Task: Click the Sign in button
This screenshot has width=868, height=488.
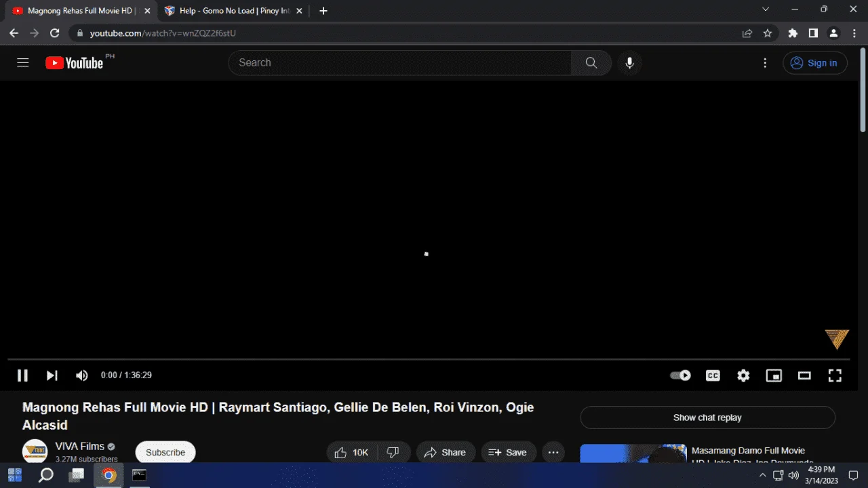Action: click(815, 63)
